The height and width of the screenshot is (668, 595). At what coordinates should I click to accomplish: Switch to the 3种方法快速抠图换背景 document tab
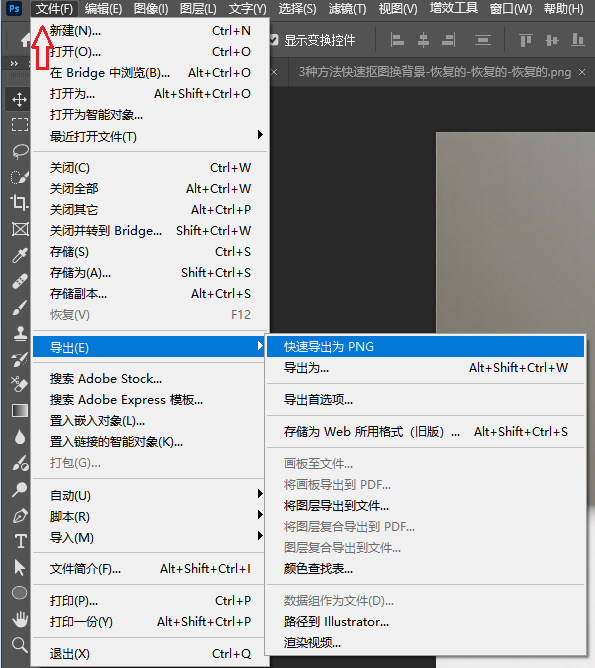434,72
